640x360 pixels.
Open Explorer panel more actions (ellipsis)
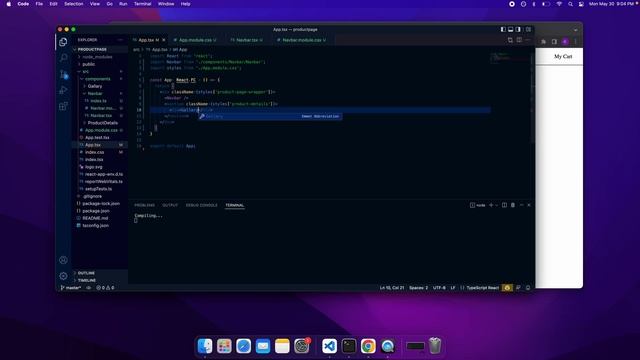(121, 40)
